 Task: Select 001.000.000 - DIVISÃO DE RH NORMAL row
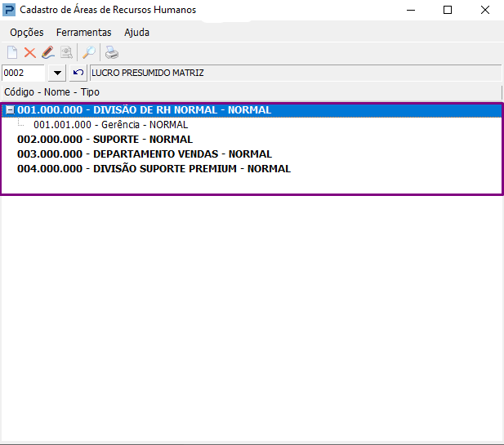click(x=252, y=110)
